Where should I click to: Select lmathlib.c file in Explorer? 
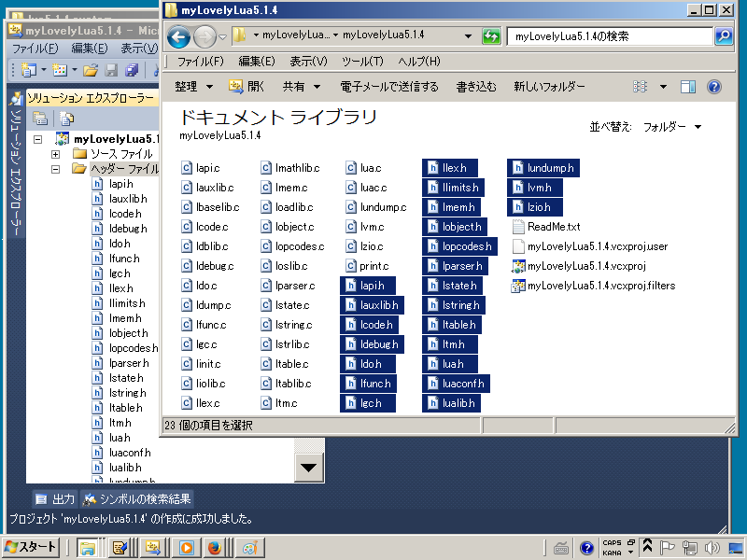pos(290,168)
